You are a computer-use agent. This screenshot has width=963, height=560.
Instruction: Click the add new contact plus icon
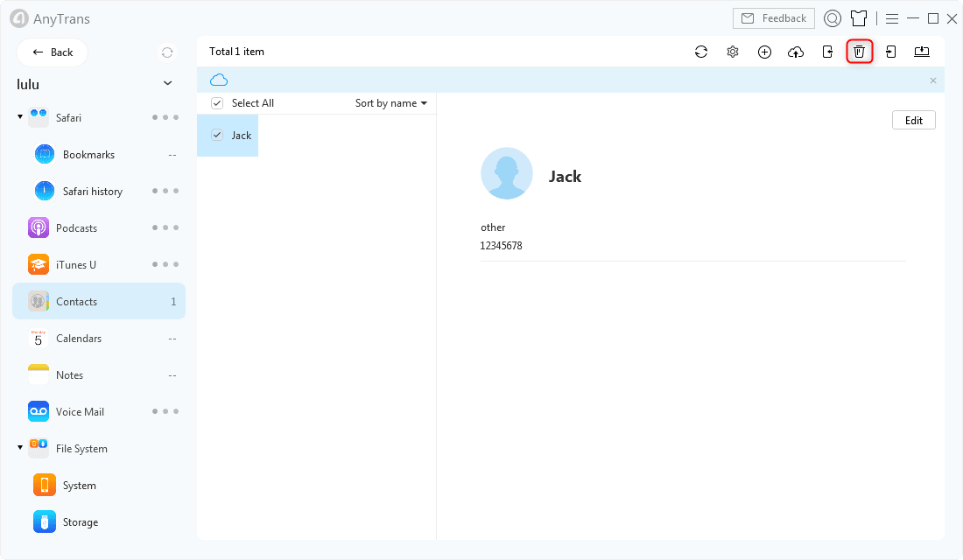pos(764,52)
